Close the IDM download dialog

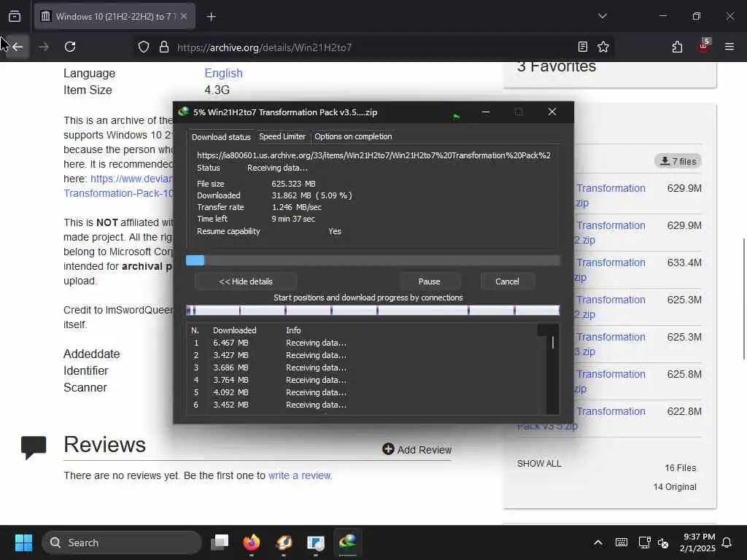pos(552,112)
